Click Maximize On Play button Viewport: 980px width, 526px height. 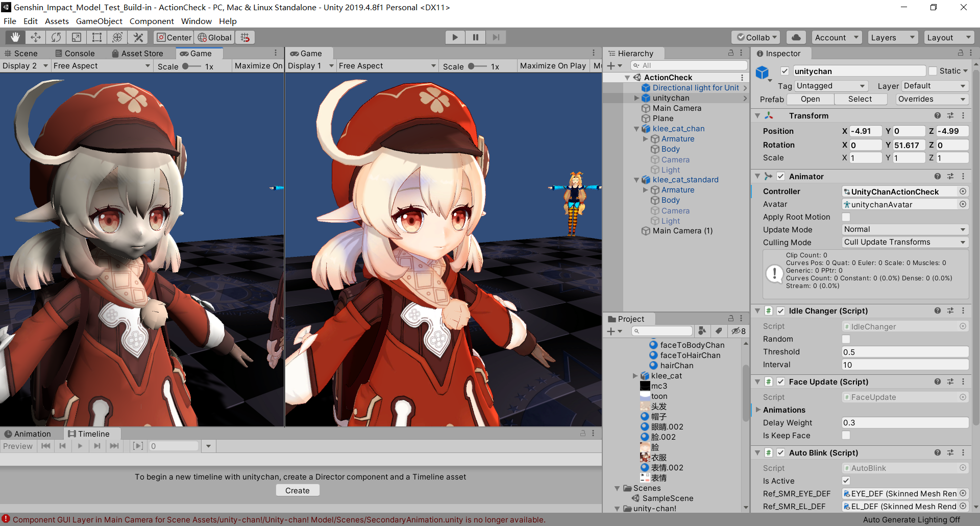[x=553, y=66]
